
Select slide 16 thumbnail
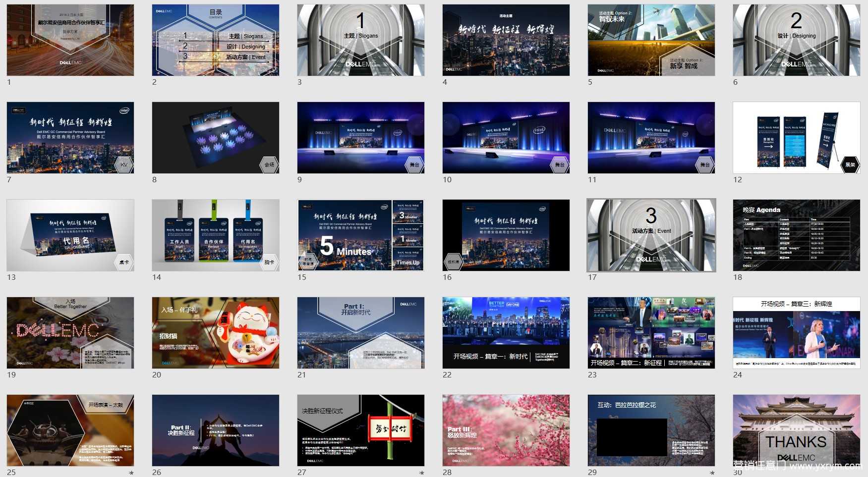click(506, 235)
